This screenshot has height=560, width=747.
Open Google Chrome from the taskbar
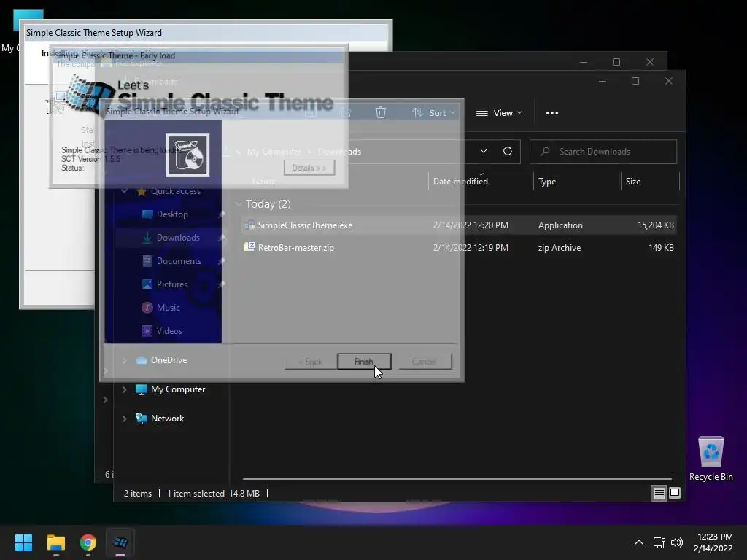88,542
